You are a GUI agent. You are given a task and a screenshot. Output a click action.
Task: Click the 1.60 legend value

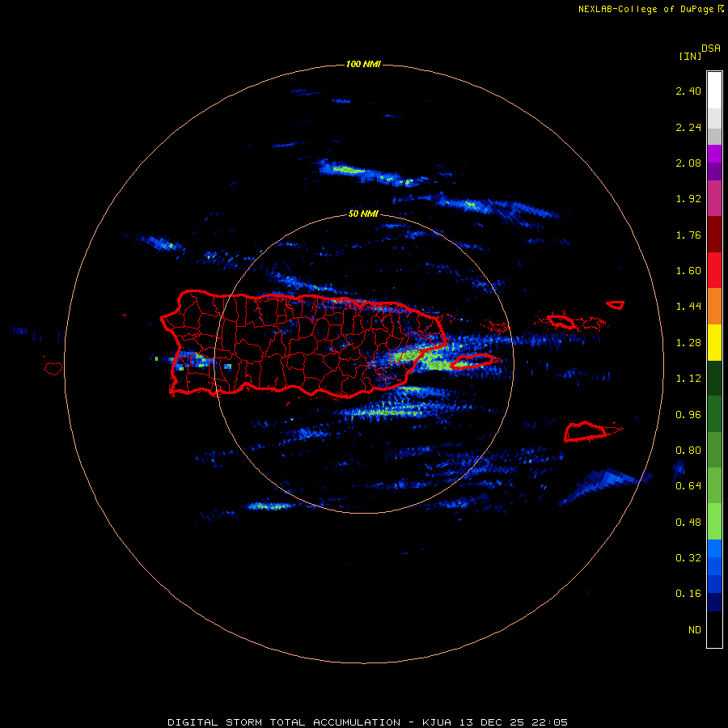click(688, 271)
